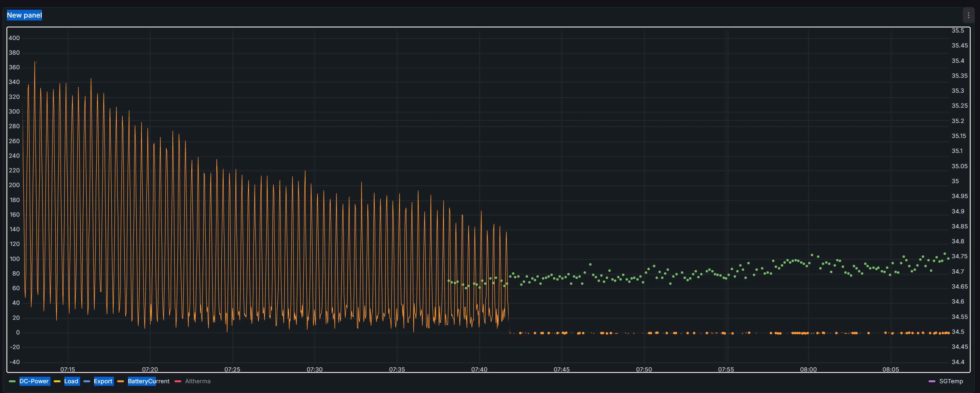Show the Altherma series from legend
This screenshot has height=393, width=980.
tap(198, 381)
